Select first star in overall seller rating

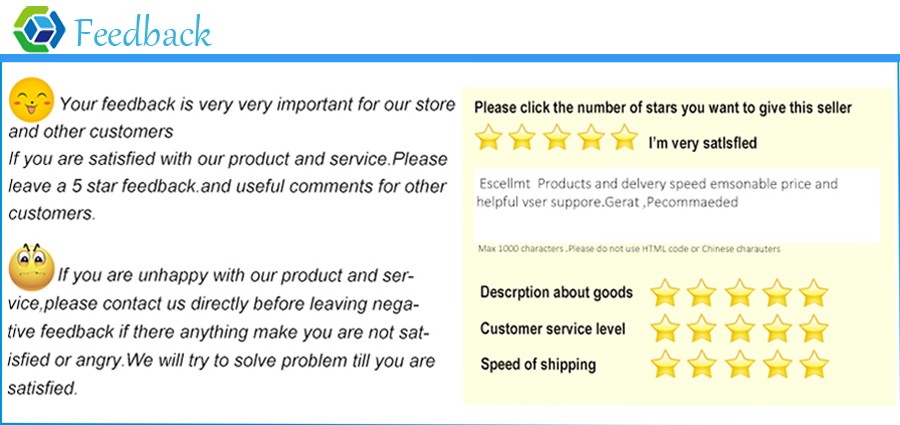pos(489,137)
